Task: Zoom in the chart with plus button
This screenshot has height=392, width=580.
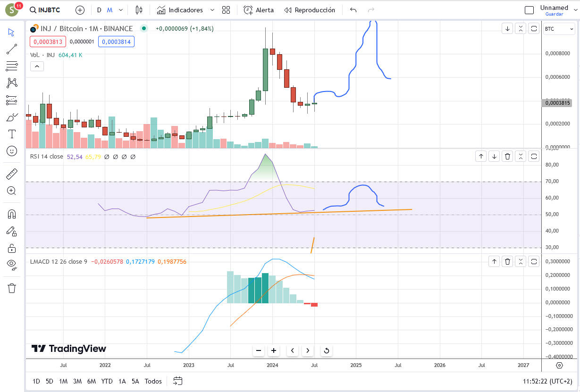Action: 274,350
